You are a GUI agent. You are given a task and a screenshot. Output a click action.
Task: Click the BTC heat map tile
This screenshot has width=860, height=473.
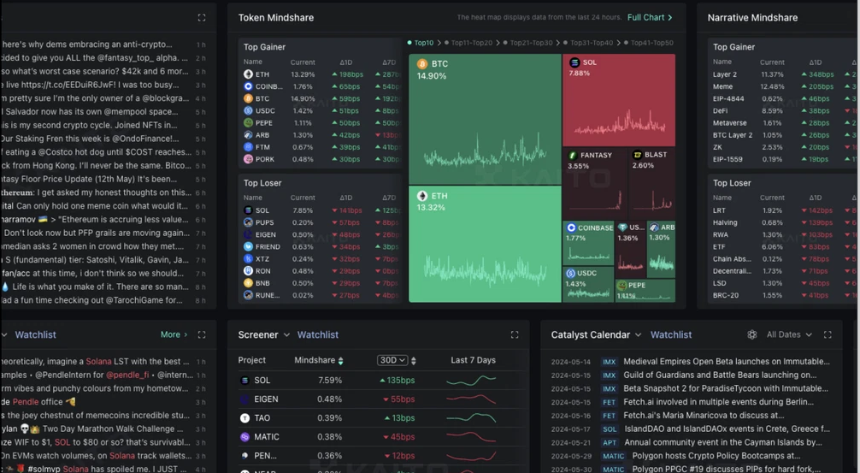(x=485, y=119)
